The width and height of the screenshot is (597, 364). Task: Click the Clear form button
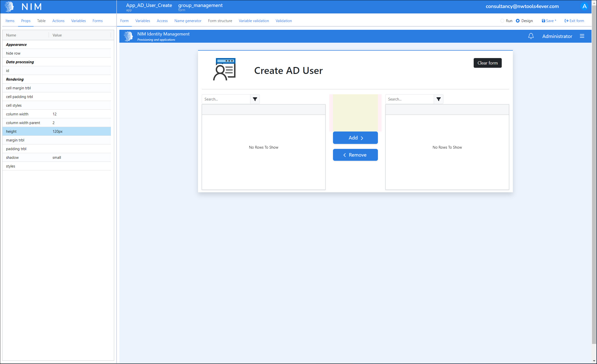487,63
